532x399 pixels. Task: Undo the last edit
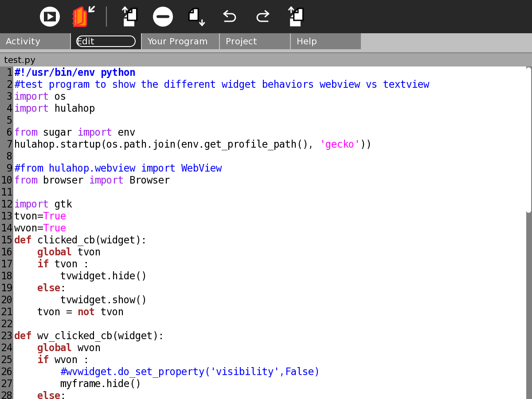coord(229,17)
